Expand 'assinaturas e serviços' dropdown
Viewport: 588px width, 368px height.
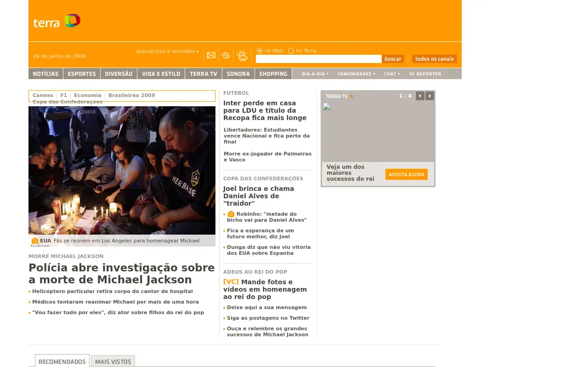coord(168,51)
